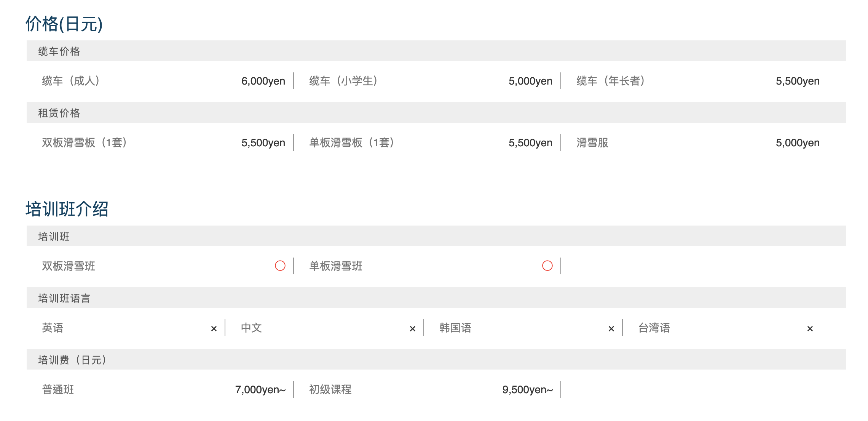
Task: Click the 初级课程 label
Action: click(x=330, y=389)
